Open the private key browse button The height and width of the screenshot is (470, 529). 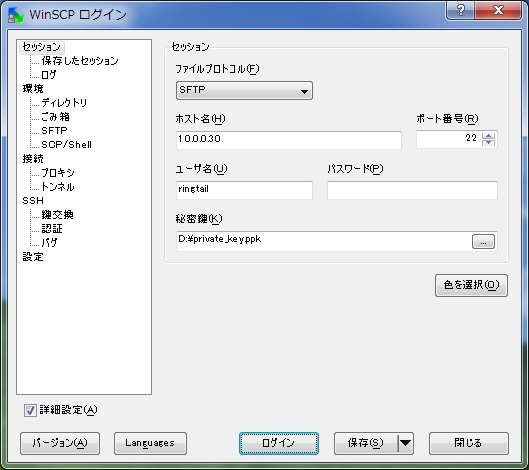pyautogui.click(x=483, y=242)
